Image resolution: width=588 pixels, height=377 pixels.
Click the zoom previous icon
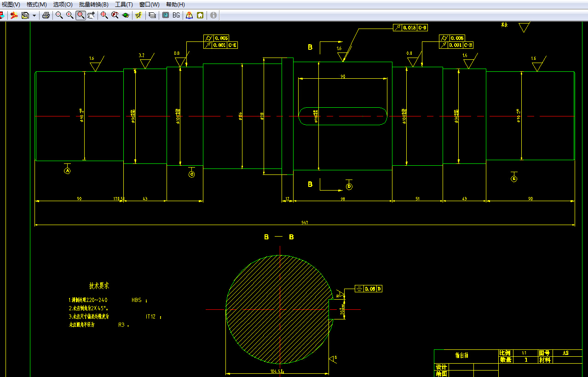pyautogui.click(x=115, y=15)
